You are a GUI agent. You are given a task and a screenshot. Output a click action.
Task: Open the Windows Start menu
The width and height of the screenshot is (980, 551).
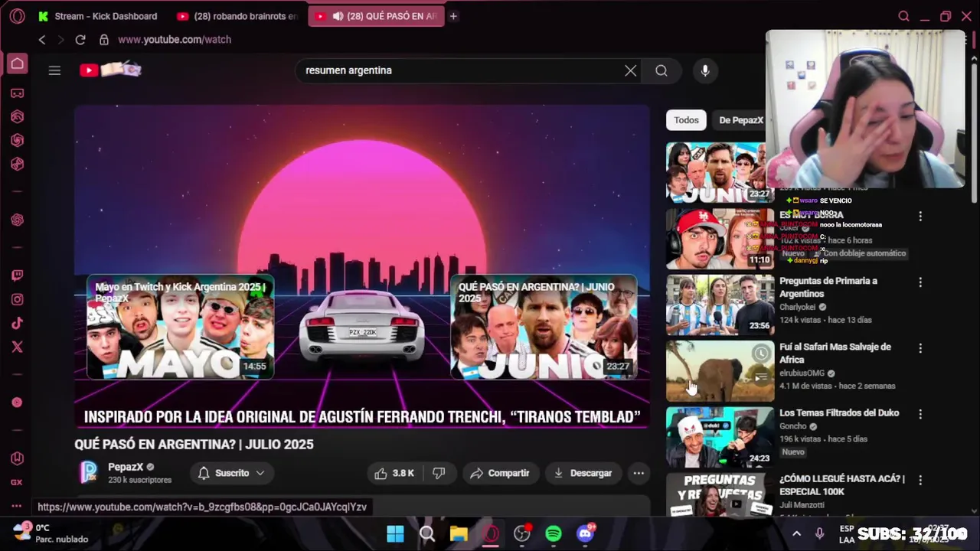(395, 533)
